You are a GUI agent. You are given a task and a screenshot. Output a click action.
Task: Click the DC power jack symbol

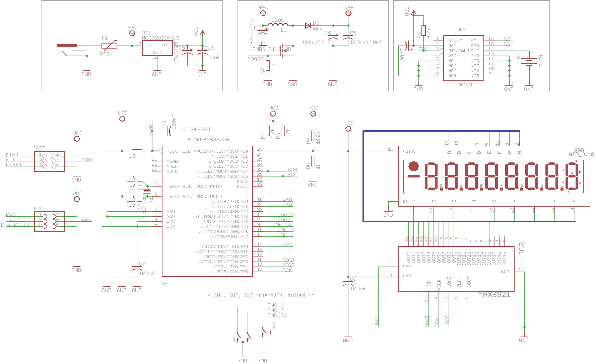(72, 50)
